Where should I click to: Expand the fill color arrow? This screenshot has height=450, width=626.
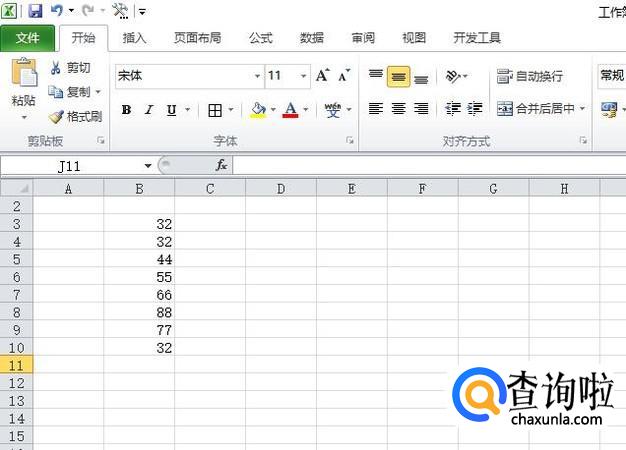click(273, 109)
